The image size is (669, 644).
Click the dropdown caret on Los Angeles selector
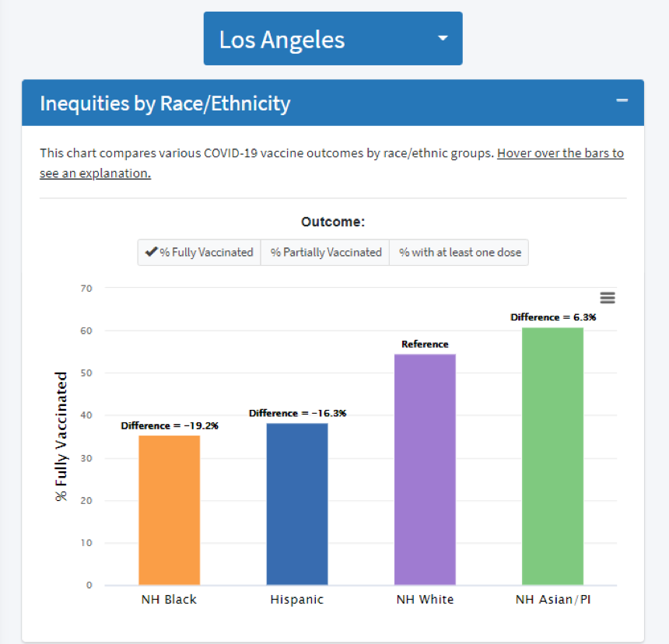[443, 37]
